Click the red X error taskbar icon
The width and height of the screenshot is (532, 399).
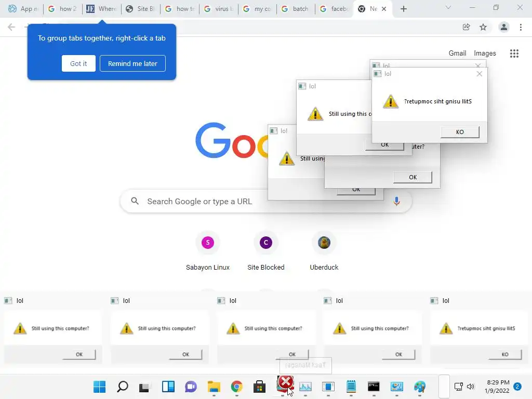coord(285,383)
